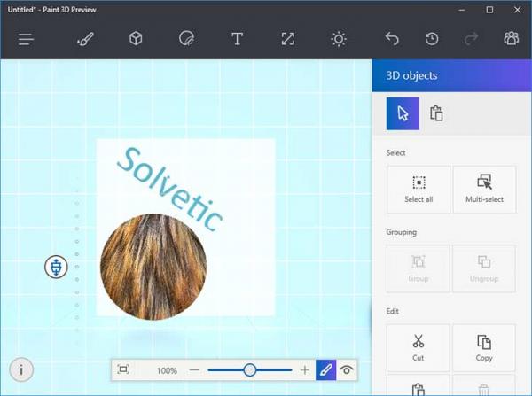Copy the selected object

pyautogui.click(x=484, y=348)
